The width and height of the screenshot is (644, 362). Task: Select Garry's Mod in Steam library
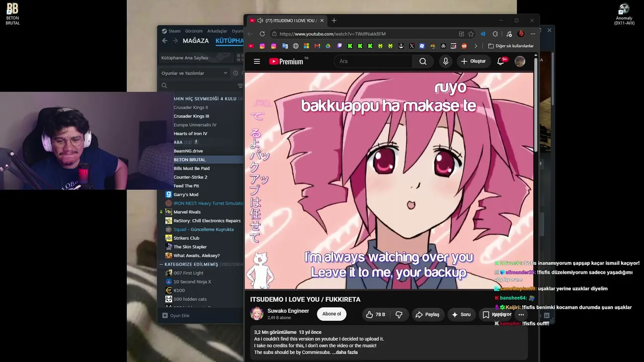(x=186, y=195)
